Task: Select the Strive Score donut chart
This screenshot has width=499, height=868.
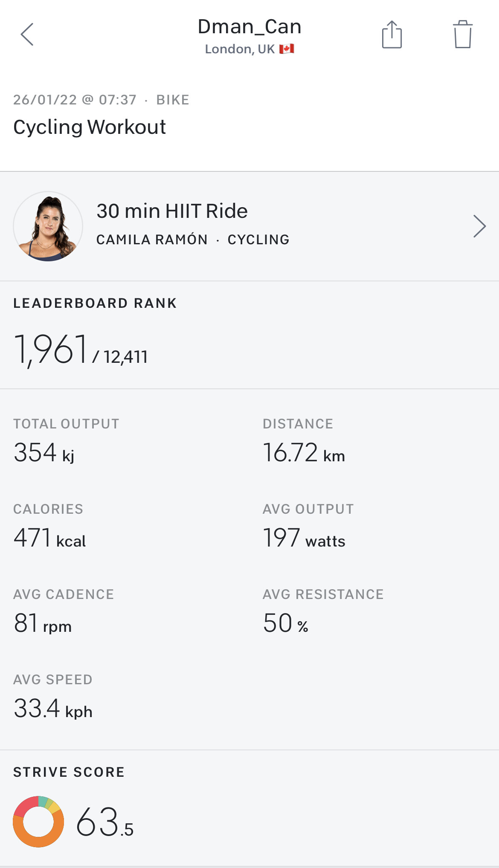Action: 38,821
